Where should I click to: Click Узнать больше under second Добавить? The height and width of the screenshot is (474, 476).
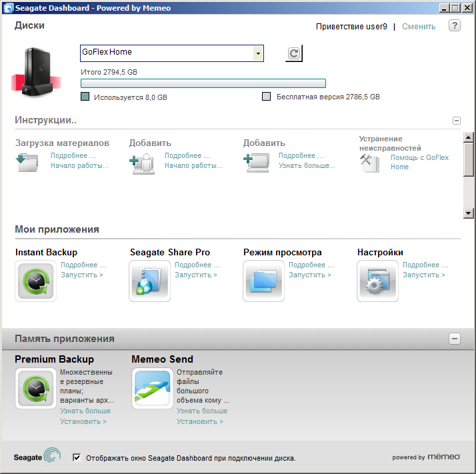click(x=307, y=165)
